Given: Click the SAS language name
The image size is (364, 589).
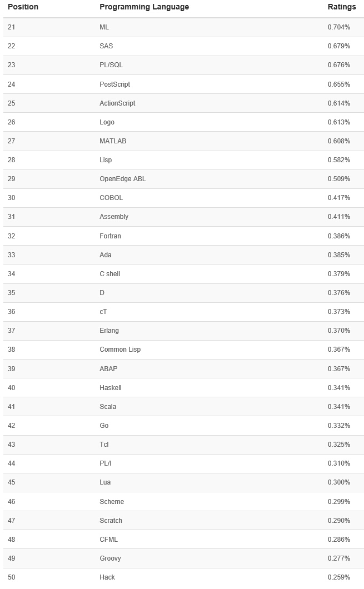Looking at the screenshot, I should pos(106,46).
